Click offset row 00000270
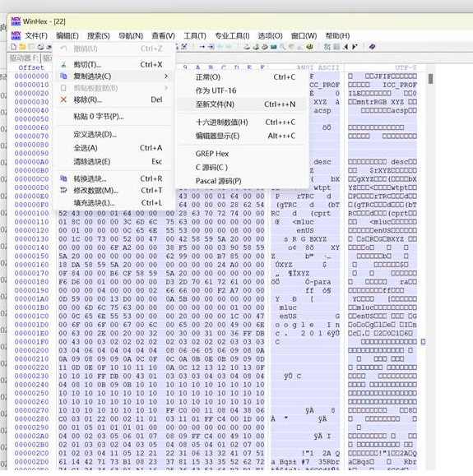The width and height of the screenshot is (473, 476). point(31,410)
